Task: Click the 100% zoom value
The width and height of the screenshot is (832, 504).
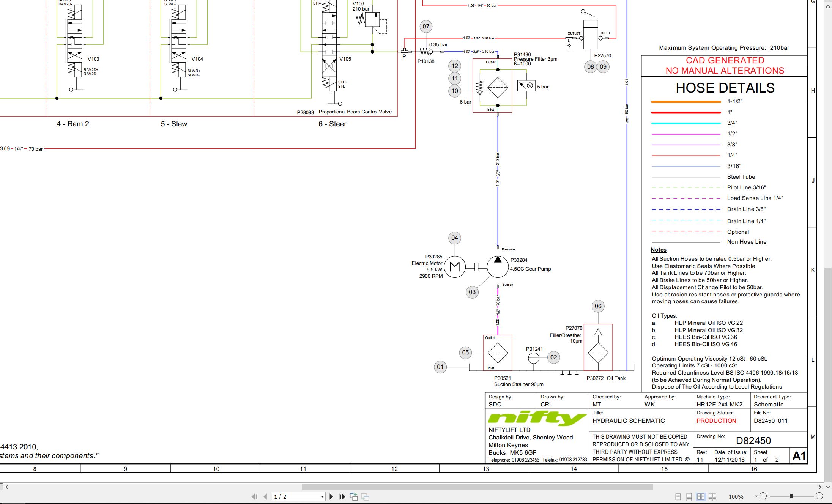Action: click(x=736, y=496)
